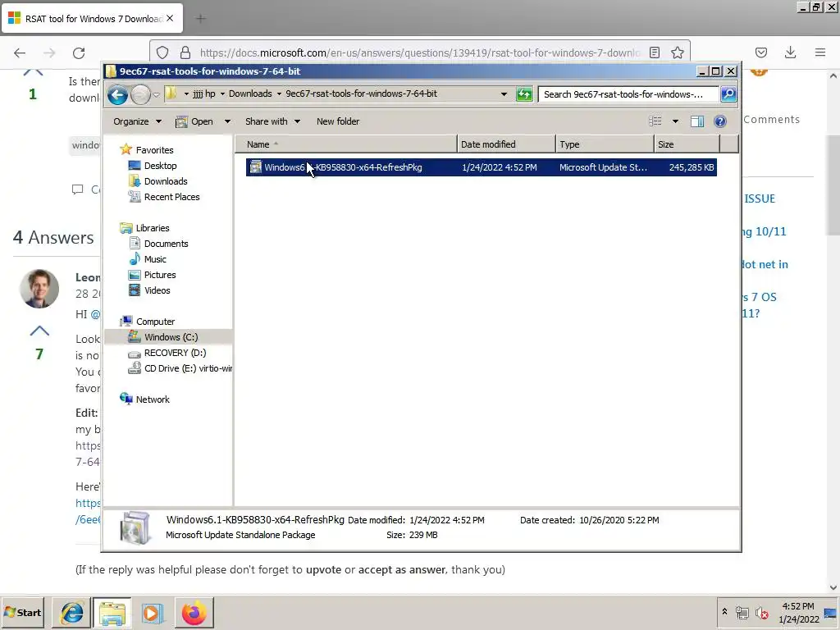Image resolution: width=840 pixels, height=630 pixels.
Task: Open the Videos library
Action: coord(157,290)
